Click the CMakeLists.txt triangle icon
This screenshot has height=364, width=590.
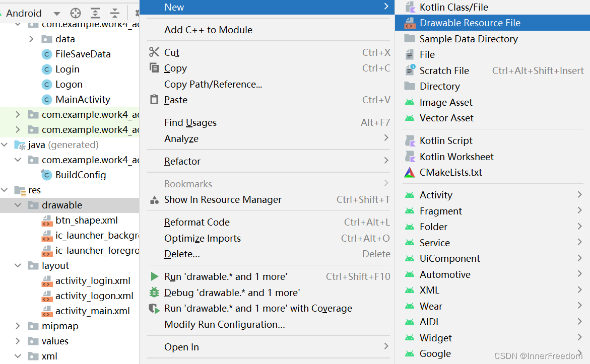click(410, 172)
